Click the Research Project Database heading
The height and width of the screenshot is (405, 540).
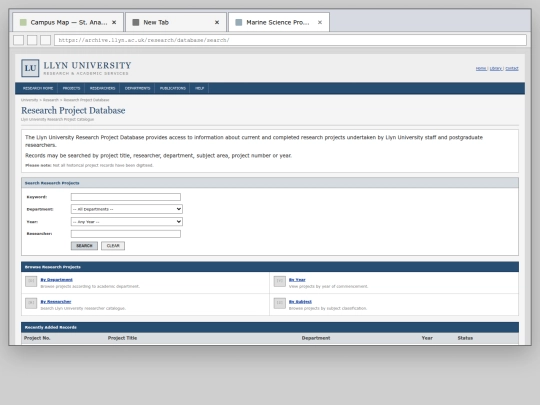point(73,111)
